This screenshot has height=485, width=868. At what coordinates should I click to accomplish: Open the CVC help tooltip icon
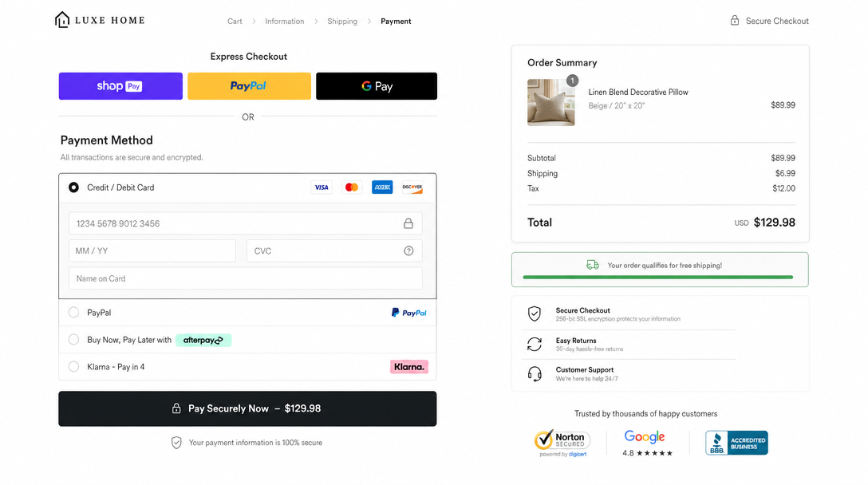coord(408,250)
